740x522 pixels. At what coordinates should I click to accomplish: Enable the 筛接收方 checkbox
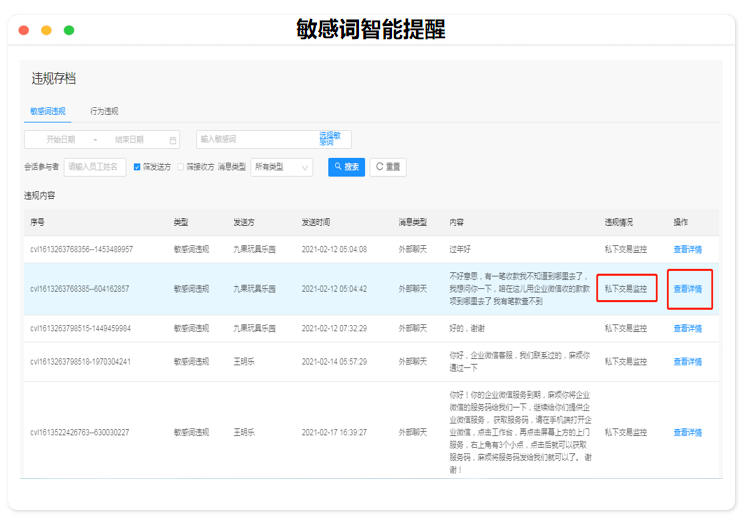click(x=180, y=167)
